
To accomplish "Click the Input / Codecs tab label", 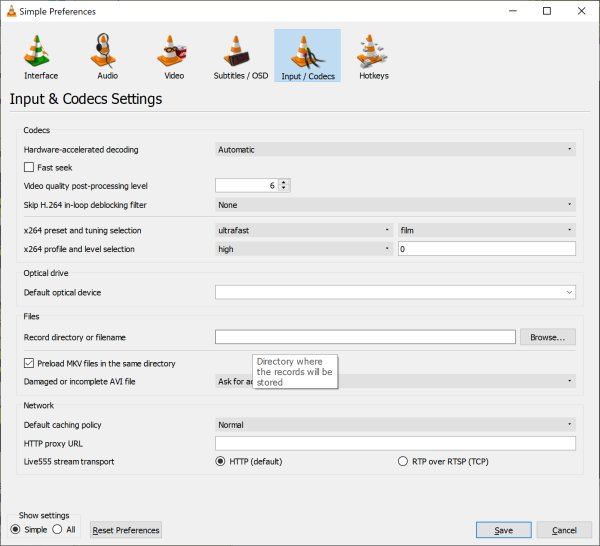I will pyautogui.click(x=308, y=77).
